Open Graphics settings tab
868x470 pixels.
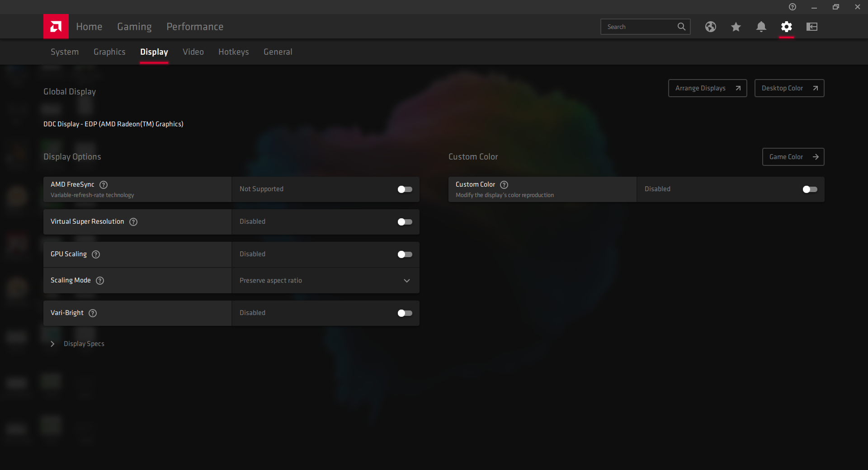[109, 52]
